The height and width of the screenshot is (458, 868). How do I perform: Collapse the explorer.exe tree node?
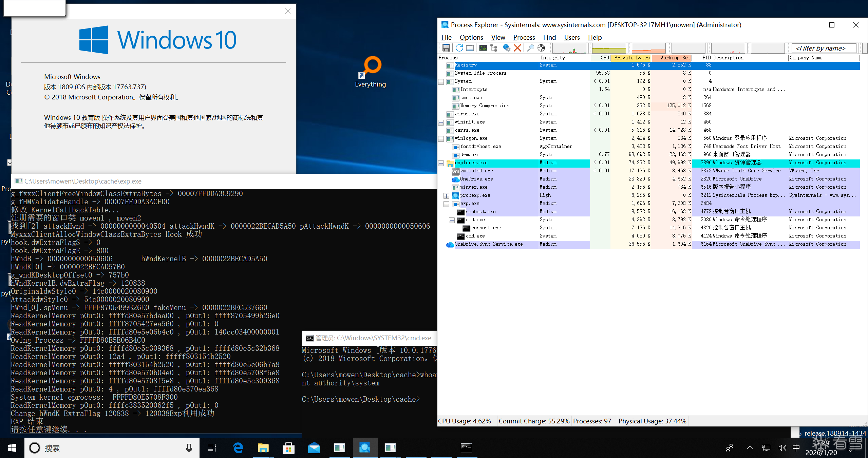441,163
